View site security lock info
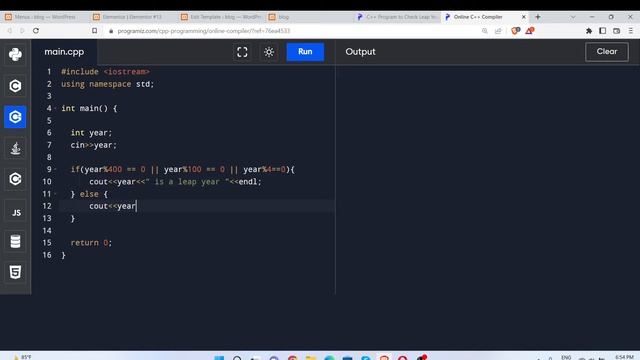This screenshot has height=360, width=640. pyautogui.click(x=111, y=31)
